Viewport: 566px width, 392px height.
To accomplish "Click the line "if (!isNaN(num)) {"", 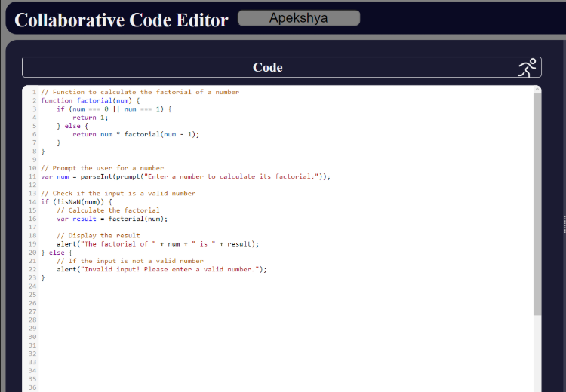I will point(76,201).
